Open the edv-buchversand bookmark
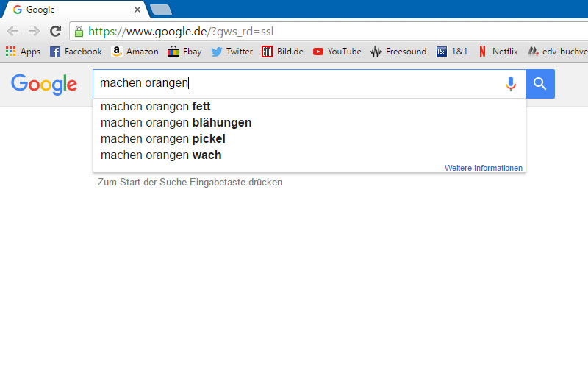 [x=558, y=52]
